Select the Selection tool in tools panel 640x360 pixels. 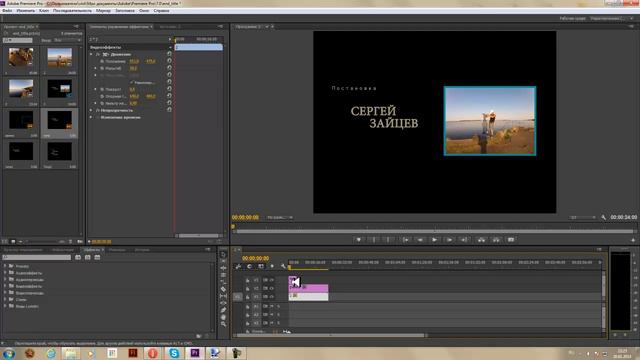(x=223, y=254)
